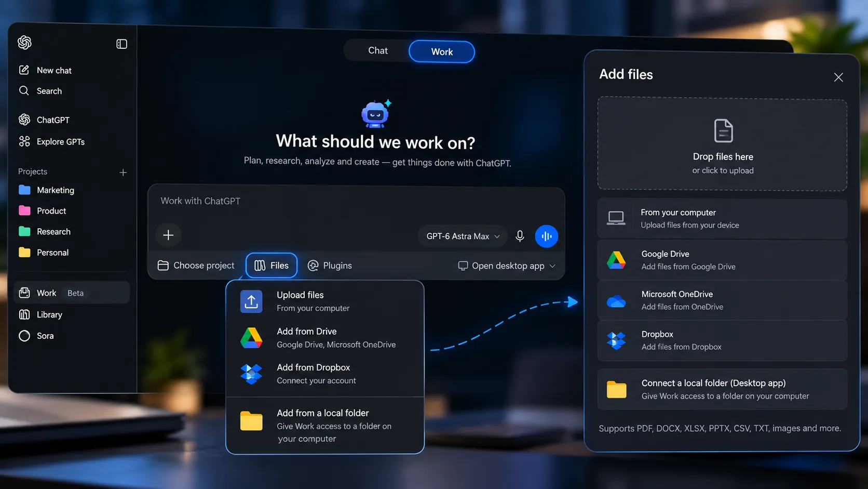868x489 pixels.
Task: Switch to the Chat tab
Action: (377, 50)
